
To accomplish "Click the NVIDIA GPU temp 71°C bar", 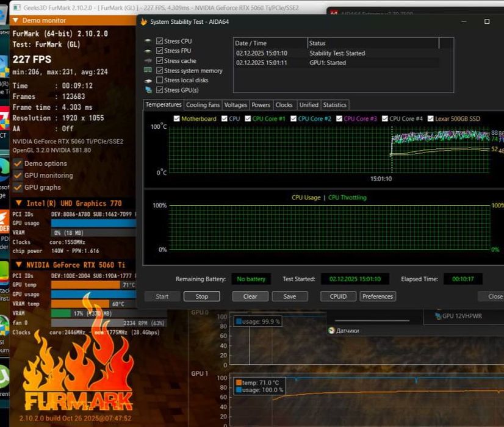I will pos(93,285).
